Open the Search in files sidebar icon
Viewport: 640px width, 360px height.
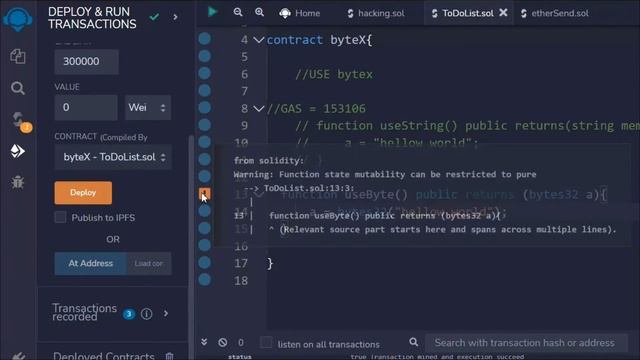pyautogui.click(x=18, y=88)
